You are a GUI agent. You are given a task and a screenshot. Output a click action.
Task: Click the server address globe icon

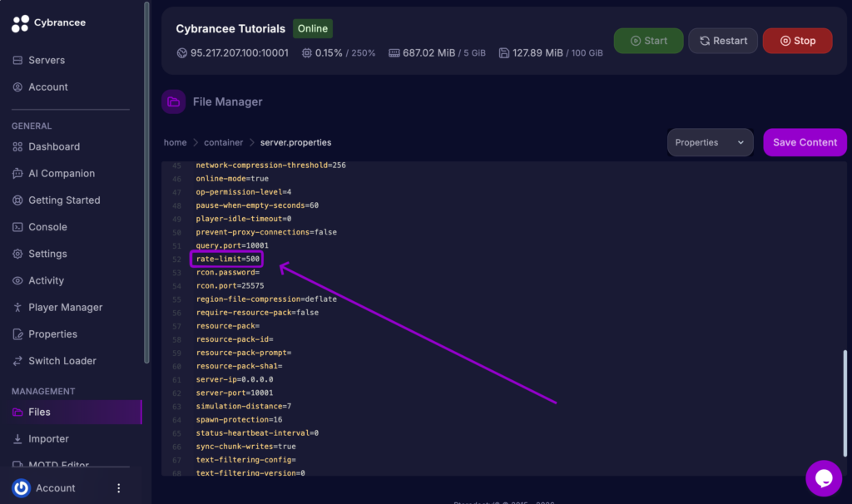pyautogui.click(x=181, y=52)
